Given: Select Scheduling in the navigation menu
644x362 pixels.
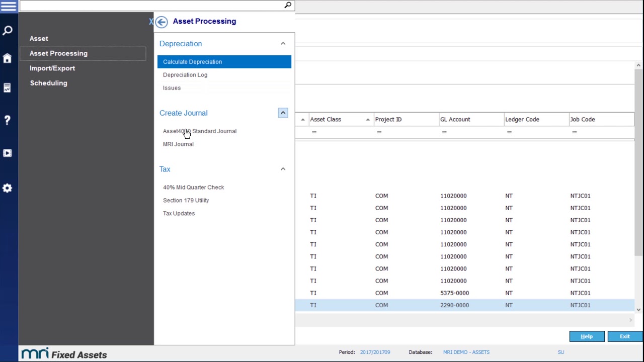Looking at the screenshot, I should pos(48,83).
